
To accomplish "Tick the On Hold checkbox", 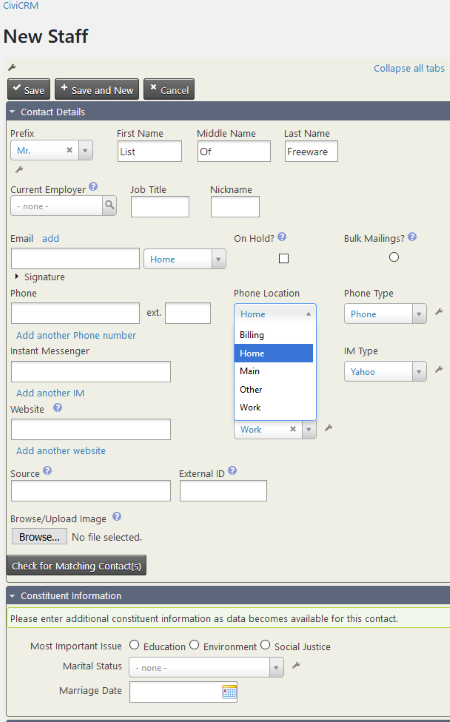I will 284,258.
